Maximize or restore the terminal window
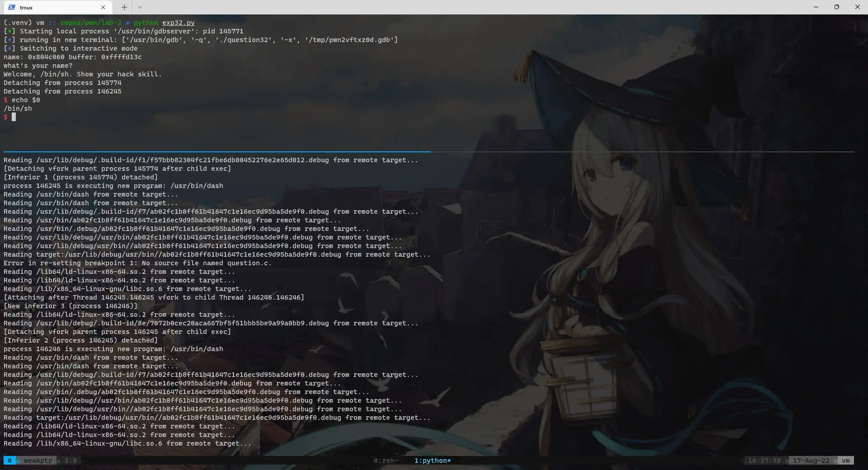The width and height of the screenshot is (868, 470). [x=837, y=7]
